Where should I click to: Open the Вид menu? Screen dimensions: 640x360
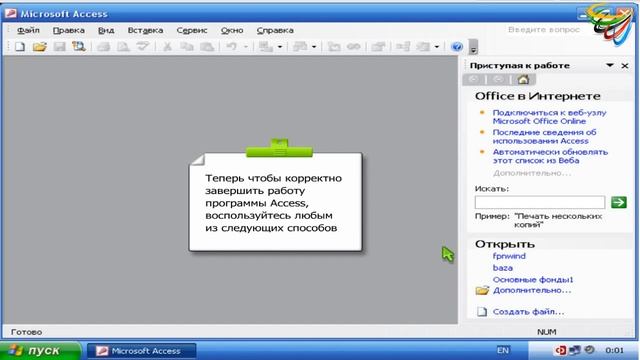[106, 30]
